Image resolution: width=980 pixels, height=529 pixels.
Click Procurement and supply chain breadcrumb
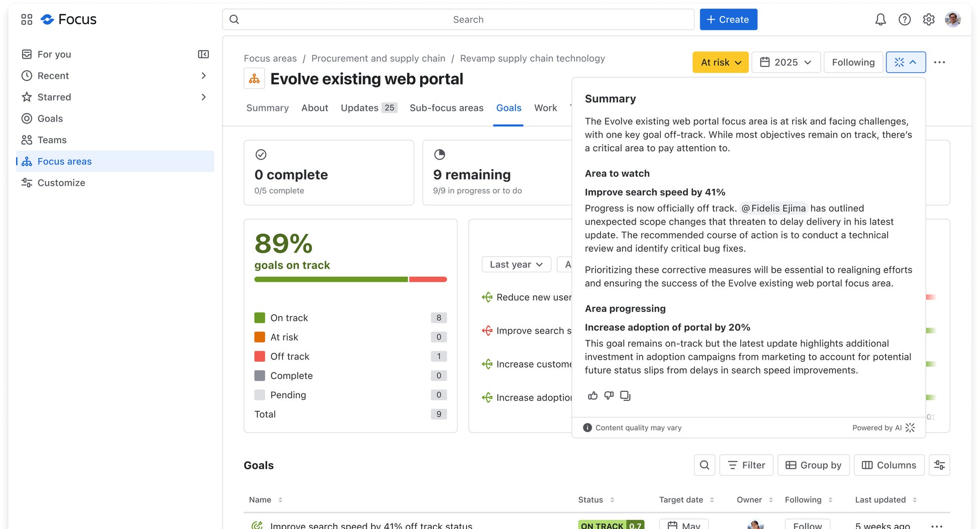click(378, 58)
